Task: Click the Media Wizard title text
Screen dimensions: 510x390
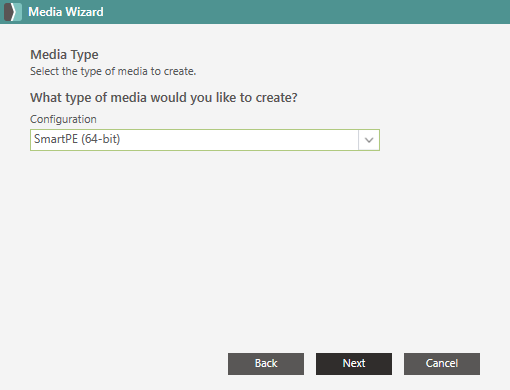Action: 66,12
